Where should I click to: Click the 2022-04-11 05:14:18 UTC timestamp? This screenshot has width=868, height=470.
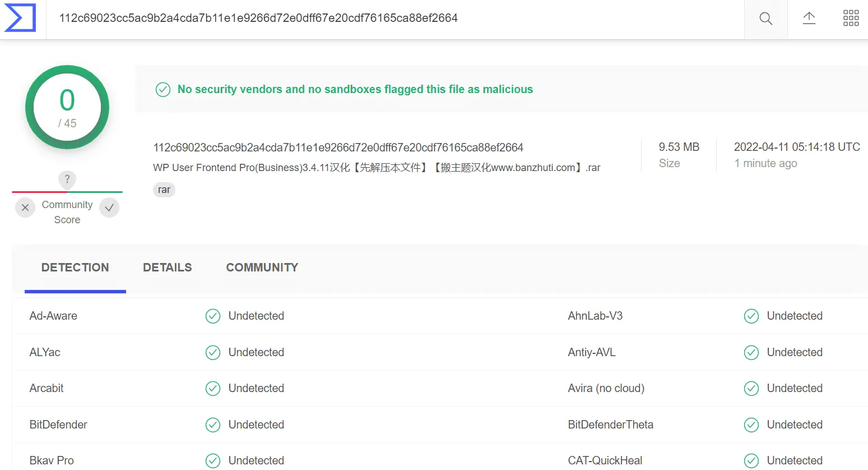click(x=797, y=147)
